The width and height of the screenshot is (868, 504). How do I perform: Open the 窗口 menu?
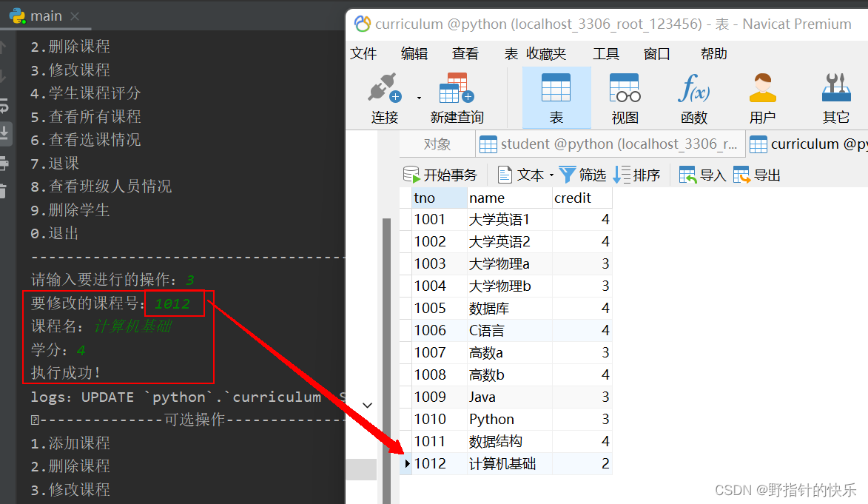coord(656,54)
